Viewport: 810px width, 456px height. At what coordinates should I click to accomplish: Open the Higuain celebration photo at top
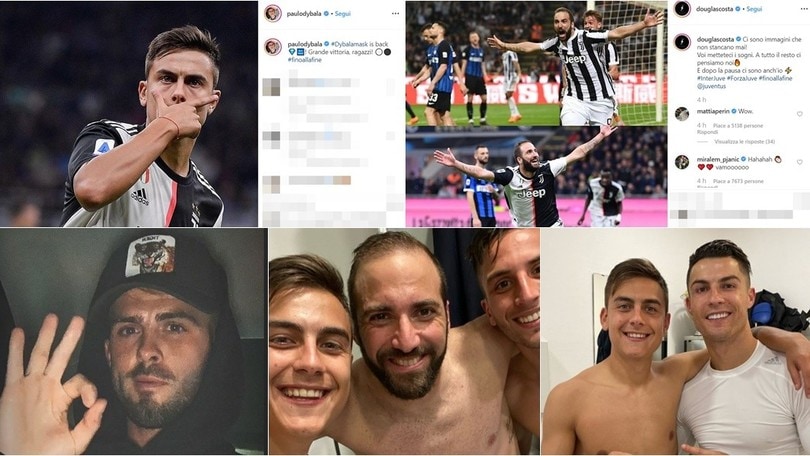(x=536, y=64)
